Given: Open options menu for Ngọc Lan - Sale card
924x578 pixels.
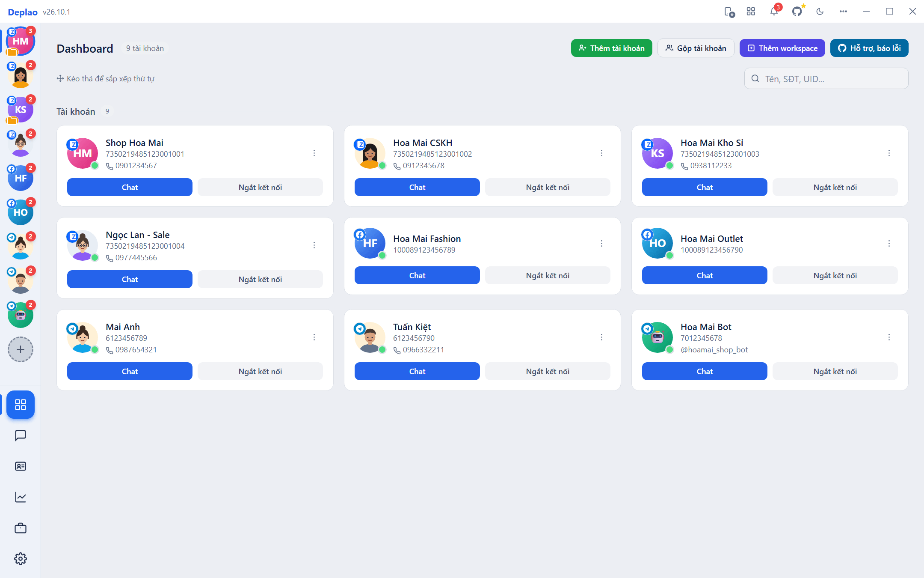Looking at the screenshot, I should point(314,245).
